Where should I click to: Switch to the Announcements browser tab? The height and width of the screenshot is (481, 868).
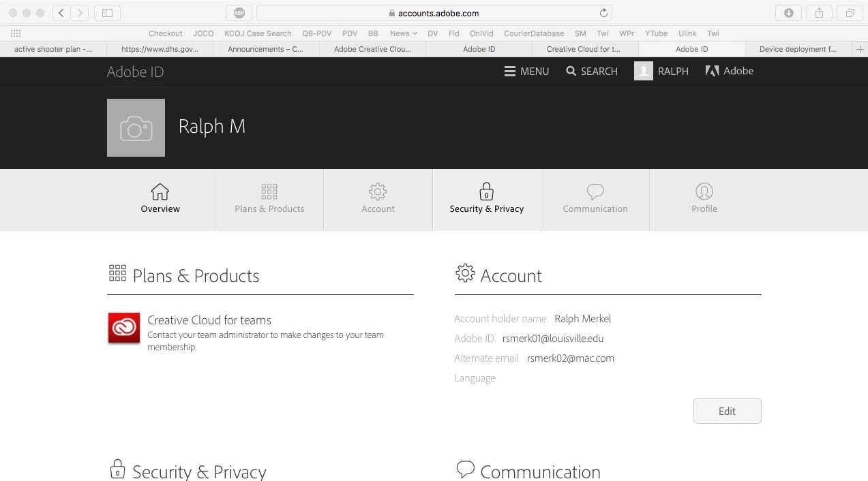tap(266, 49)
